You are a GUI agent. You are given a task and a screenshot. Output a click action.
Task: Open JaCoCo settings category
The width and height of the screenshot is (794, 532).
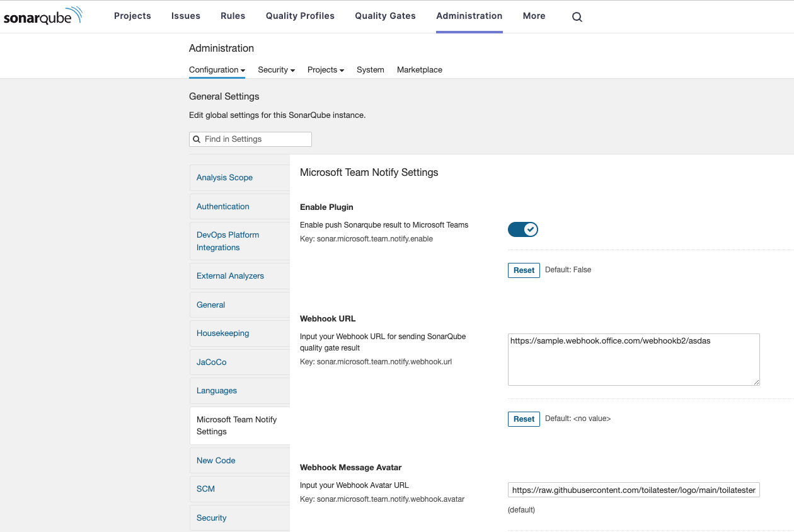click(239, 362)
